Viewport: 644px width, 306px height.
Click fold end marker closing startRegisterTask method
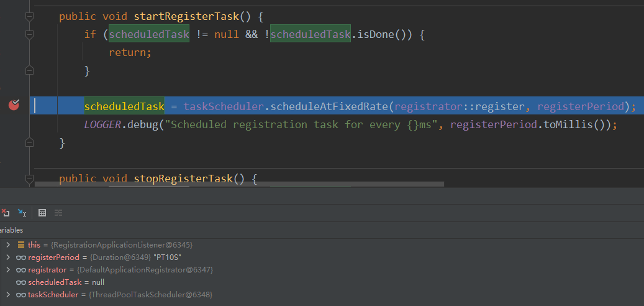click(x=29, y=142)
